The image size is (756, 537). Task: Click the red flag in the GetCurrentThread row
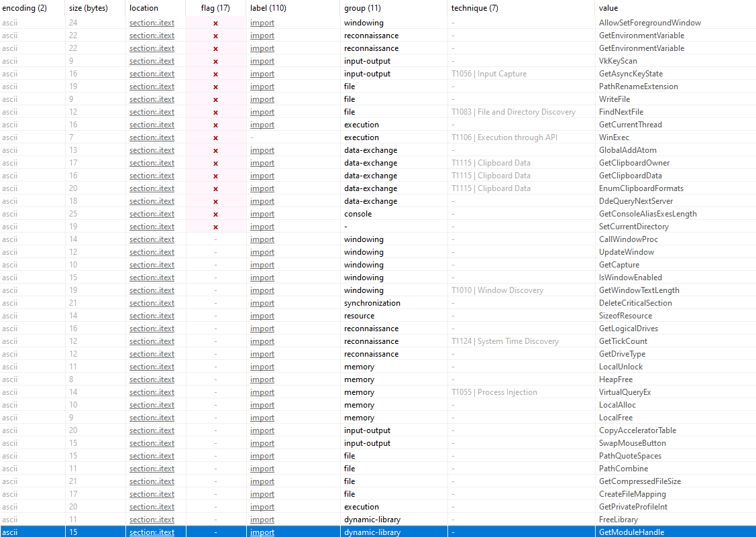pyautogui.click(x=215, y=125)
